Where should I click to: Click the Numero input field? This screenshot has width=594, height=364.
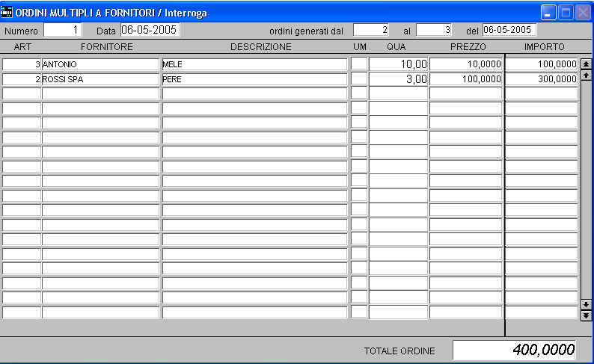coord(63,30)
